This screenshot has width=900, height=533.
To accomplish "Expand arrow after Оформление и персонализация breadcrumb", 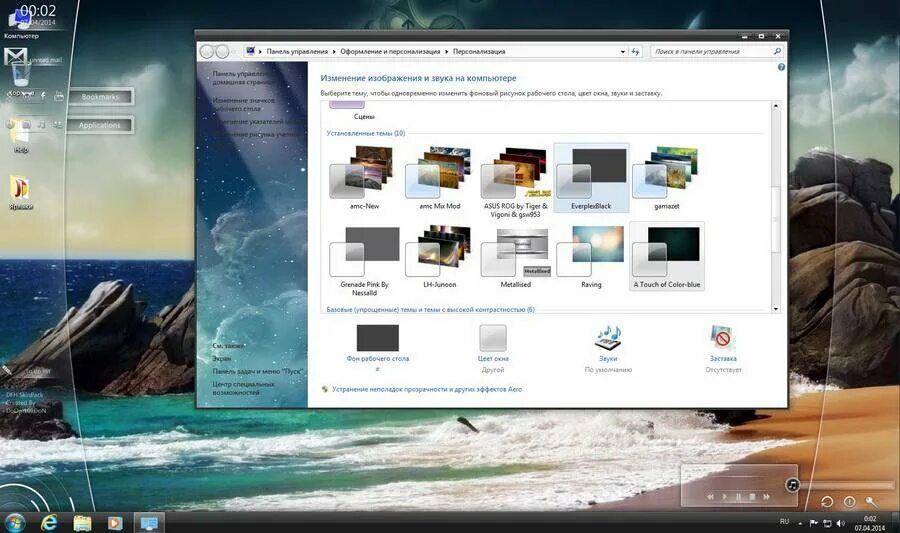I will coord(447,52).
